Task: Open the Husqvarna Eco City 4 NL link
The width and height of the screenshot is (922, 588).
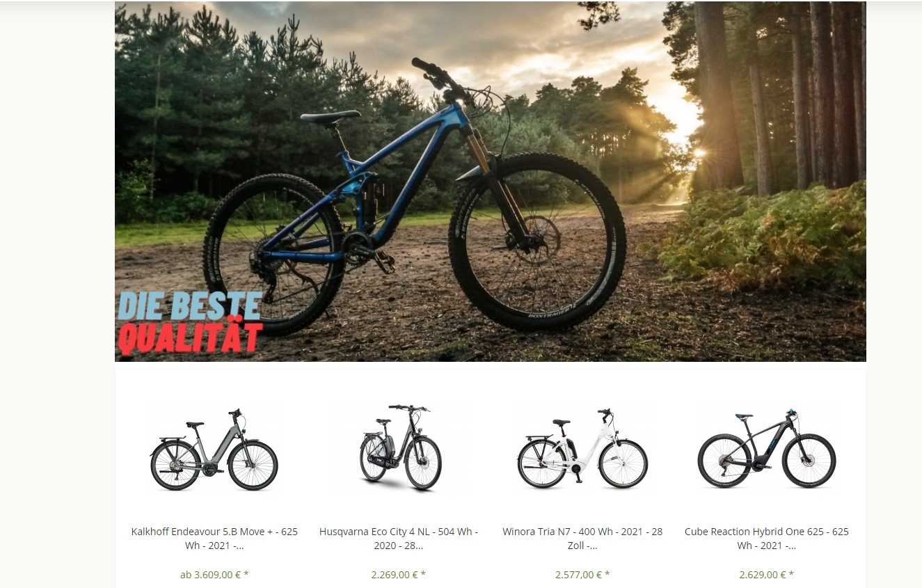Action: click(x=399, y=539)
